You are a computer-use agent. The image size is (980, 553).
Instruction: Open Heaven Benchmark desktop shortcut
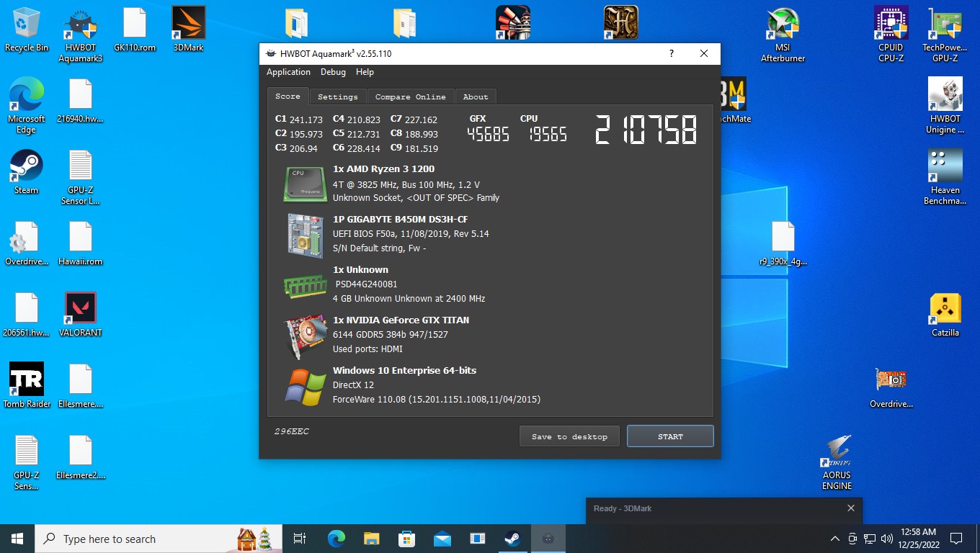click(x=945, y=177)
